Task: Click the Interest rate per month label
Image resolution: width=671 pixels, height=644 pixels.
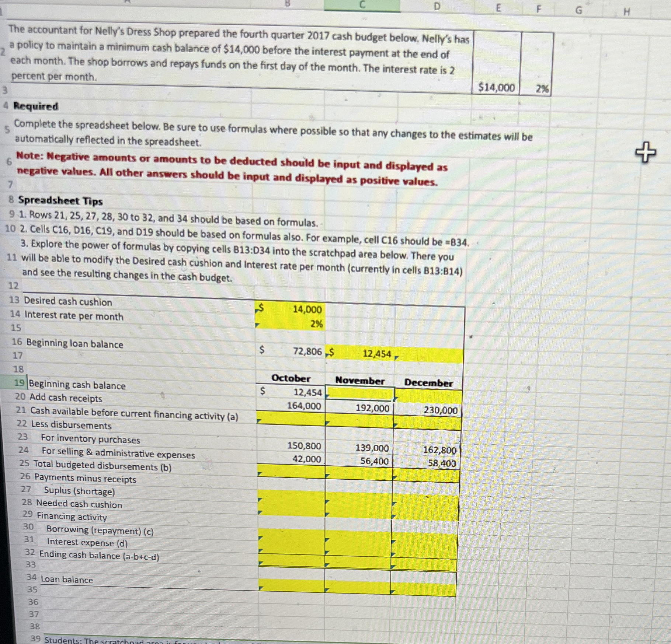Action: tap(74, 315)
